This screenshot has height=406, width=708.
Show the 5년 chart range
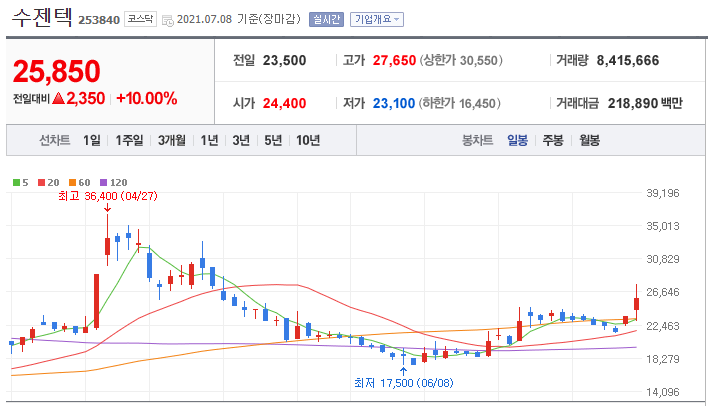(x=273, y=140)
